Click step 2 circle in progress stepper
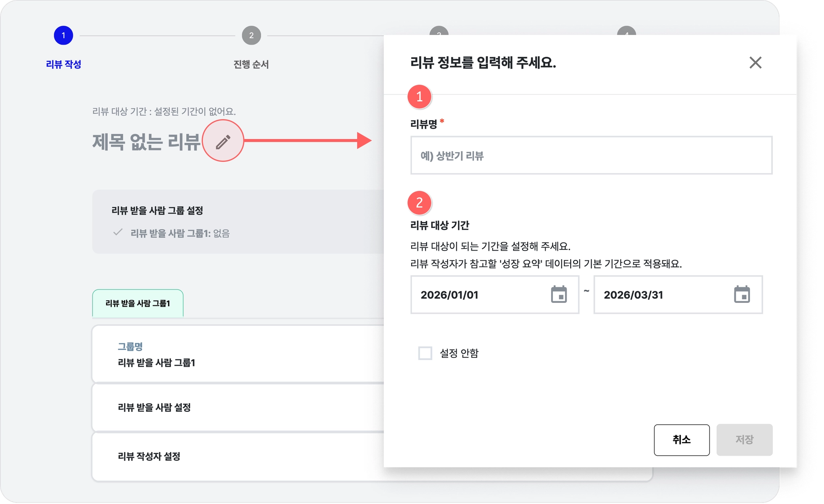824x504 pixels. 251,35
